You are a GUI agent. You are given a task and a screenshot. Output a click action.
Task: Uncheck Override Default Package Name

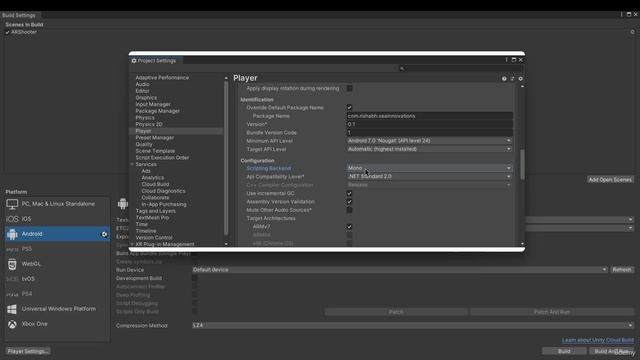[x=349, y=107]
